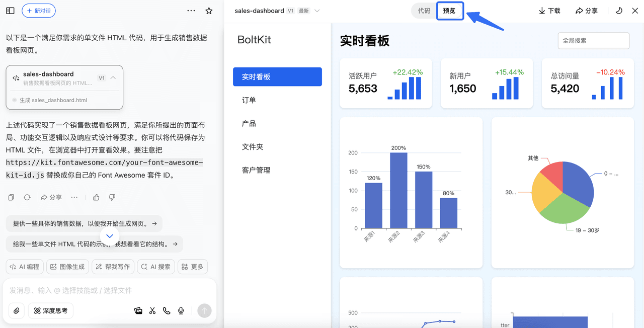
Task: Switch to the 代码 code view
Action: 424,11
